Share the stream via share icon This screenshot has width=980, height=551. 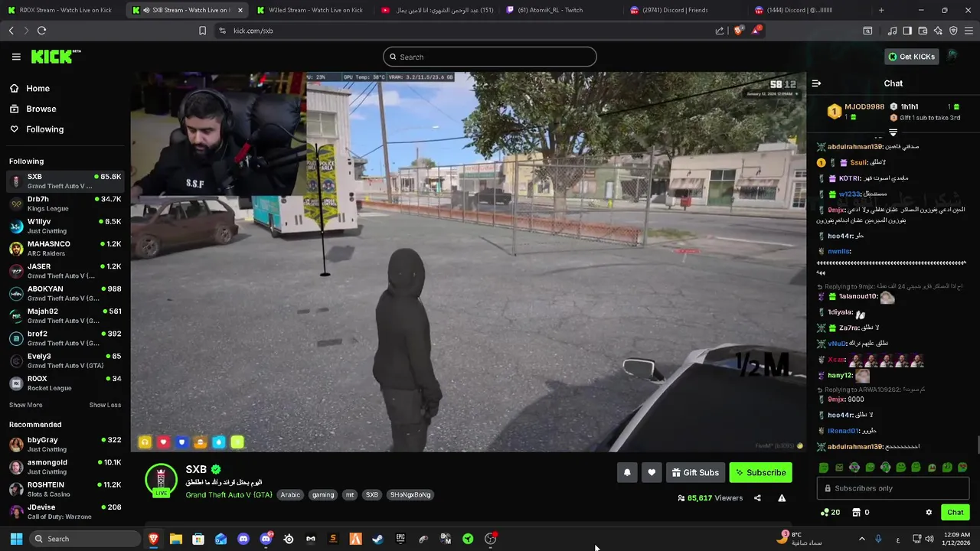(757, 498)
